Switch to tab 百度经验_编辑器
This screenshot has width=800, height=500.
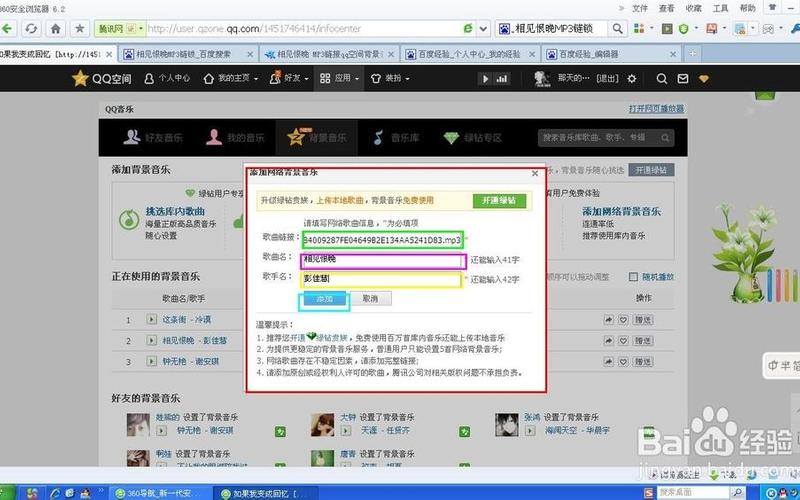coord(588,54)
